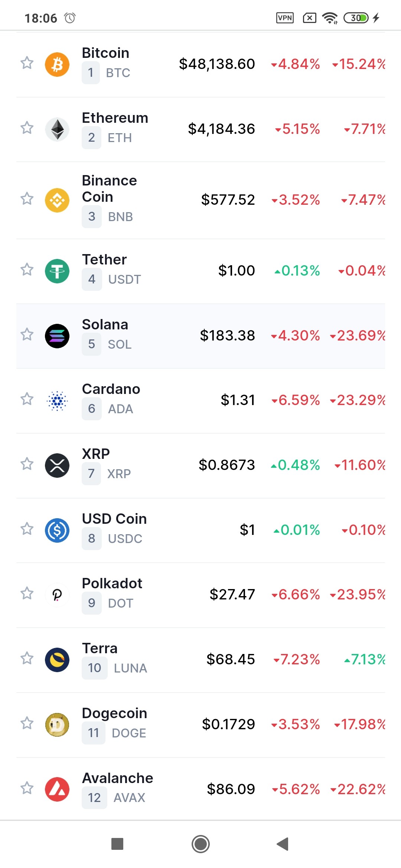Open the USD Coin name link
The height and width of the screenshot is (868, 401).
(x=114, y=519)
